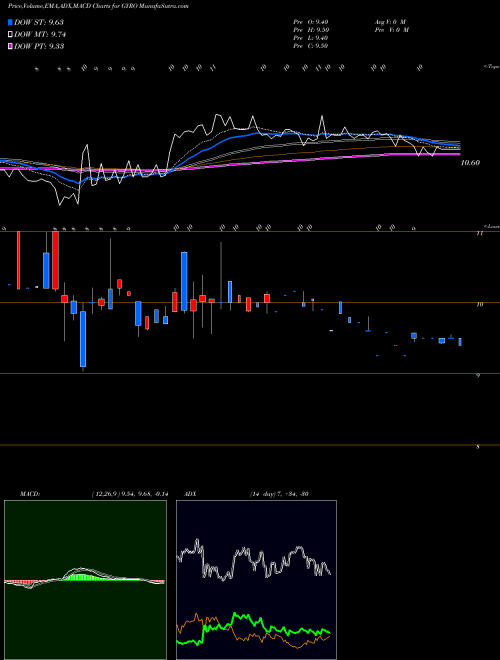The image size is (500, 660).
Task: Click the MACD parameters text '(12,26,9)'
Action: [106, 494]
